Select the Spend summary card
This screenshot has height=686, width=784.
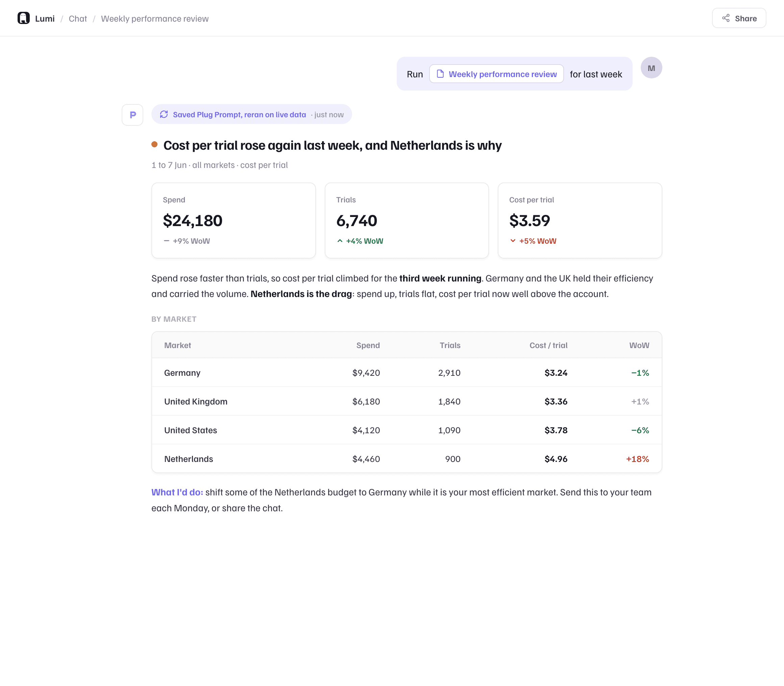[234, 220]
